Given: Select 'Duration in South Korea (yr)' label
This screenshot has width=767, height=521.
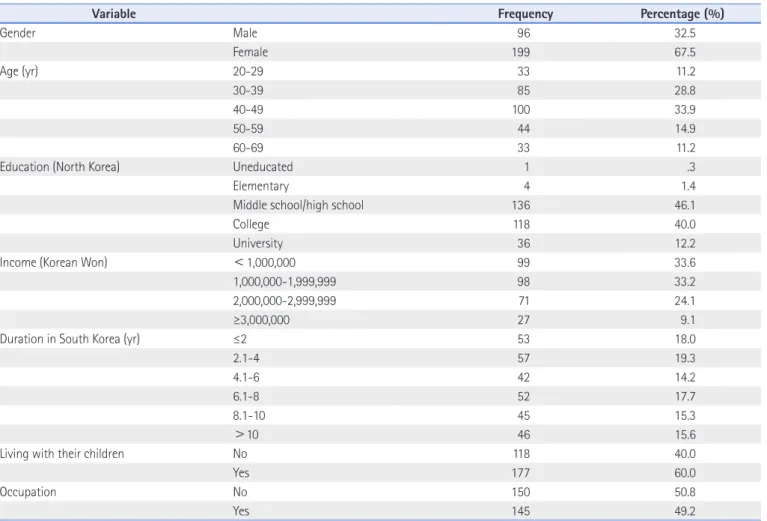Looking at the screenshot, I should (70, 339).
